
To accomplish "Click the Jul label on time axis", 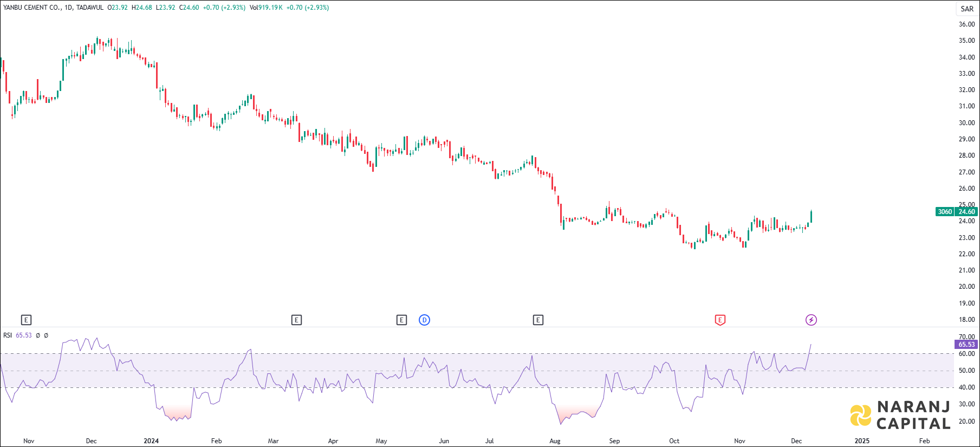I will tap(490, 441).
